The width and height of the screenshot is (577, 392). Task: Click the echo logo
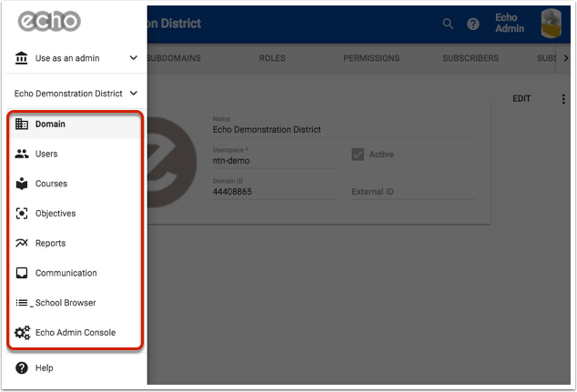pos(49,21)
